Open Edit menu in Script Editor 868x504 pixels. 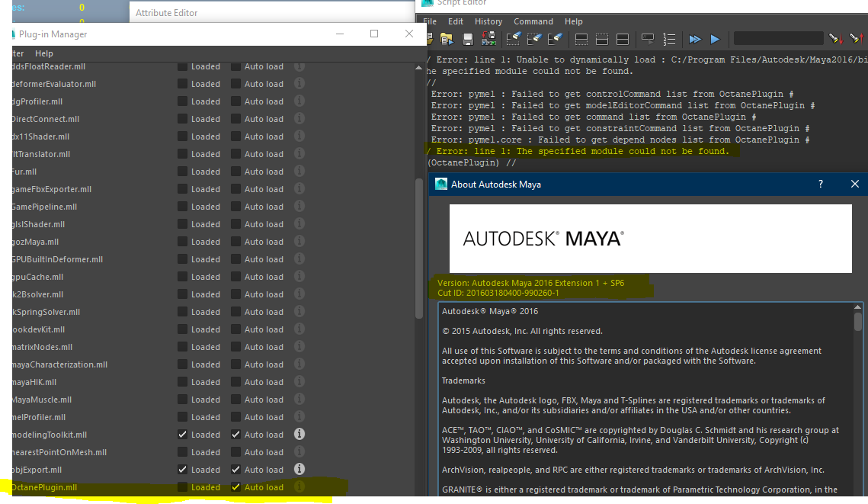pyautogui.click(x=456, y=21)
